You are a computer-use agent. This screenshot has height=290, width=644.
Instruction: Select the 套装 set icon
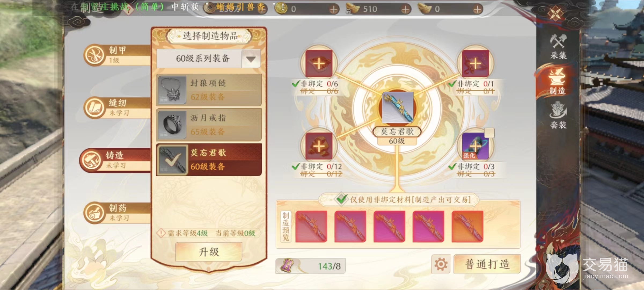coord(558,115)
